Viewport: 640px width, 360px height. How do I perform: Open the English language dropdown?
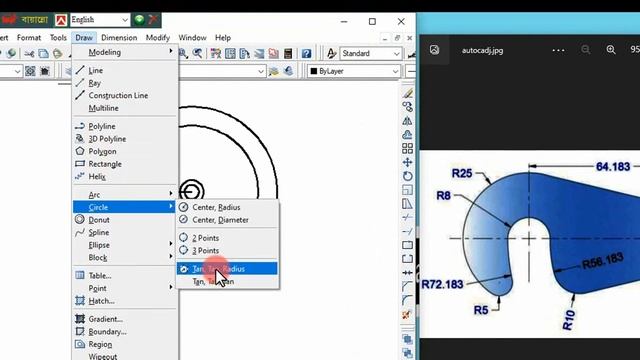pyautogui.click(x=100, y=20)
